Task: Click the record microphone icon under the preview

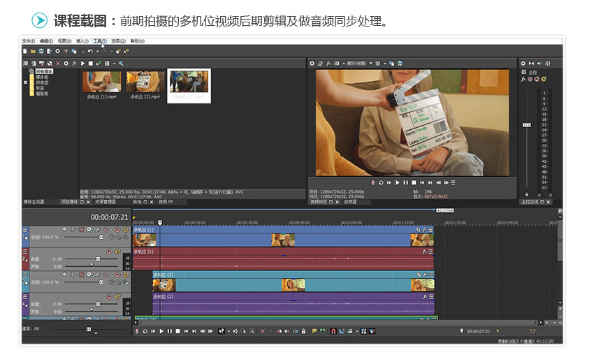Action: point(372,182)
